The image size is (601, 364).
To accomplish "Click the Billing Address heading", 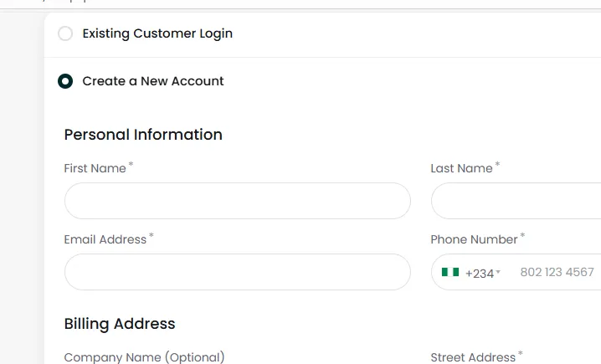I will [x=120, y=324].
